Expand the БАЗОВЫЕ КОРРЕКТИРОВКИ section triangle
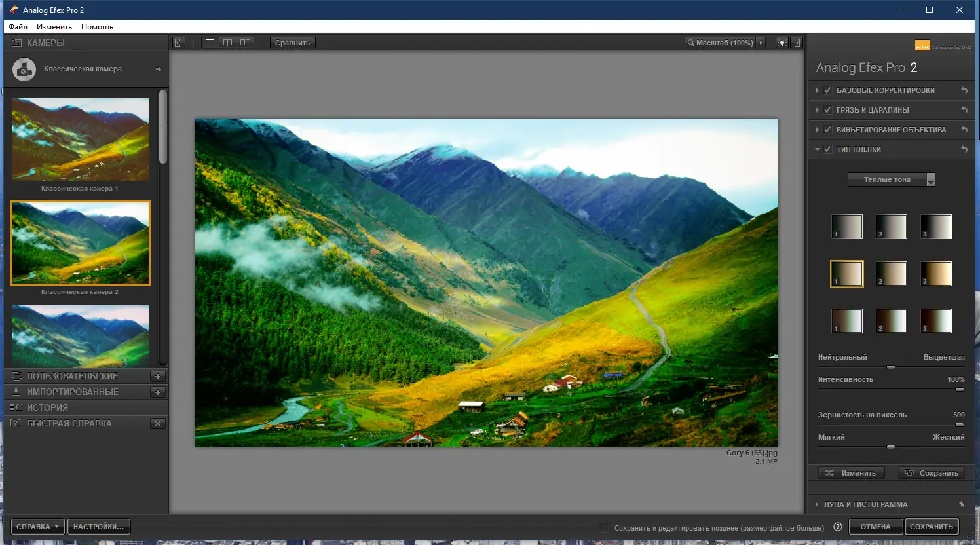 817,90
